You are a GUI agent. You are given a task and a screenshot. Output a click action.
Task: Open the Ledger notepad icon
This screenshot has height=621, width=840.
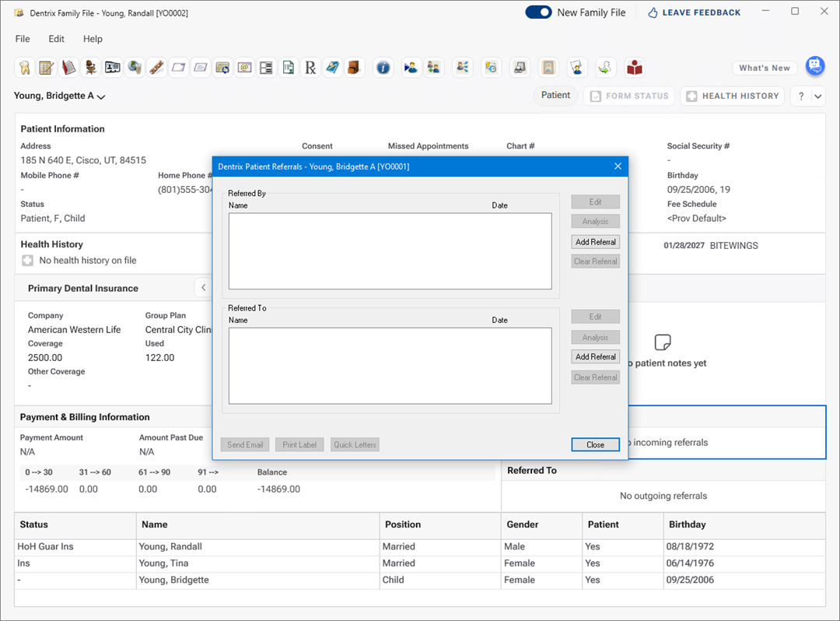point(47,68)
